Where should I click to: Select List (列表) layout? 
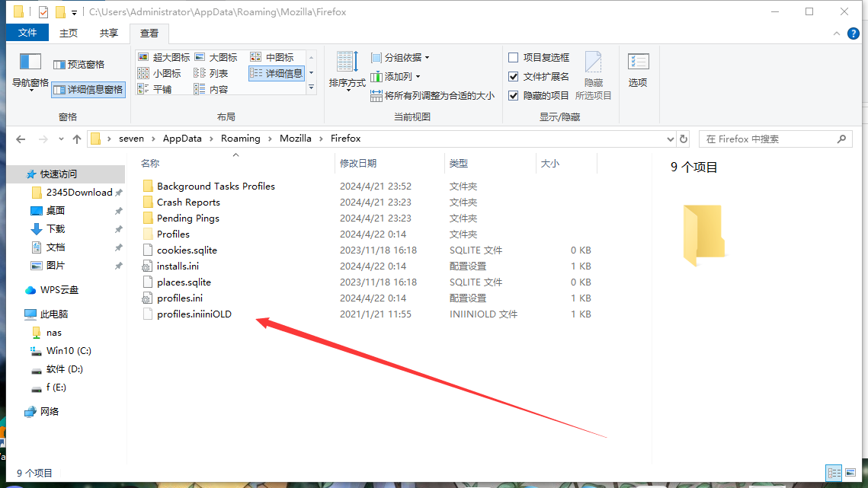coord(211,73)
